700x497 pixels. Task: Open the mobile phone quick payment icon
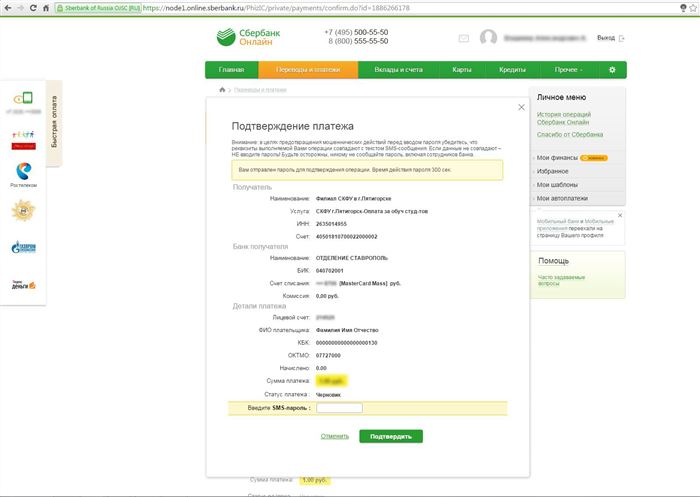(x=24, y=97)
